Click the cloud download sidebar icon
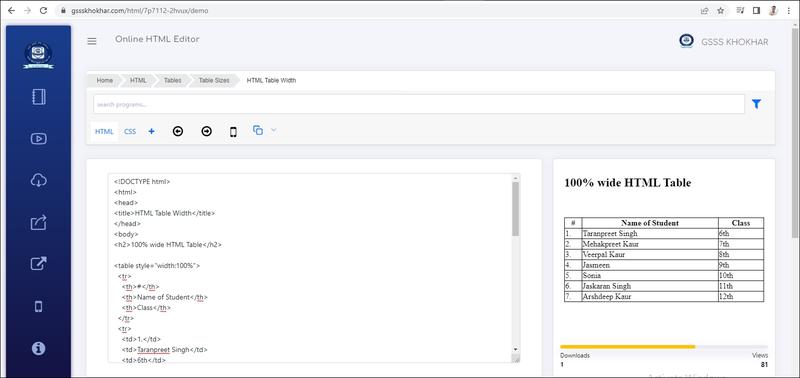The image size is (800, 378). coord(39,180)
